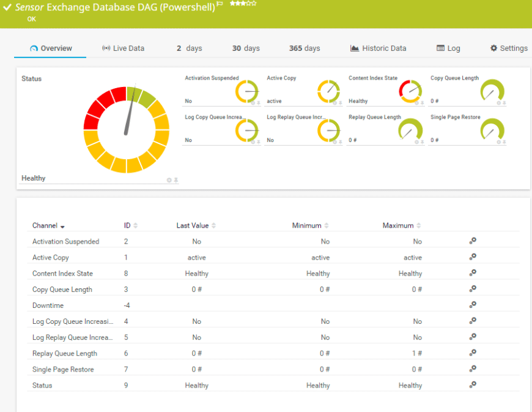Open settings gear for Copy Queue Length row
The image size is (532, 412).
coord(473,289)
